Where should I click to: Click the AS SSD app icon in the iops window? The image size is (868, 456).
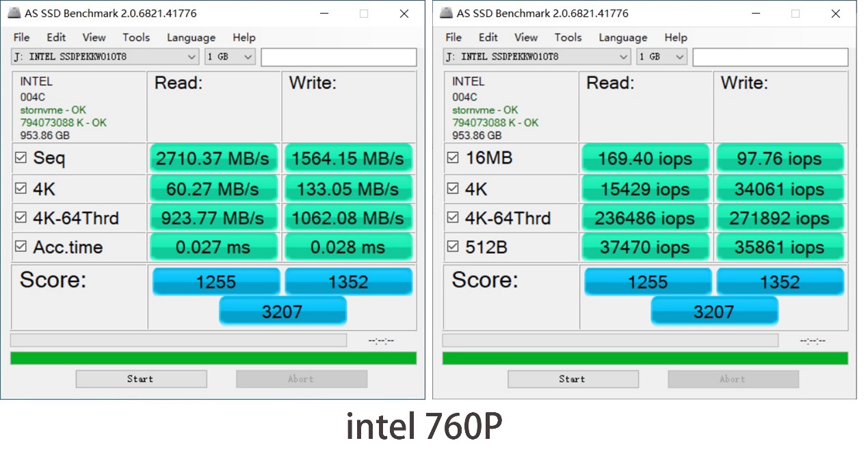pos(446,13)
